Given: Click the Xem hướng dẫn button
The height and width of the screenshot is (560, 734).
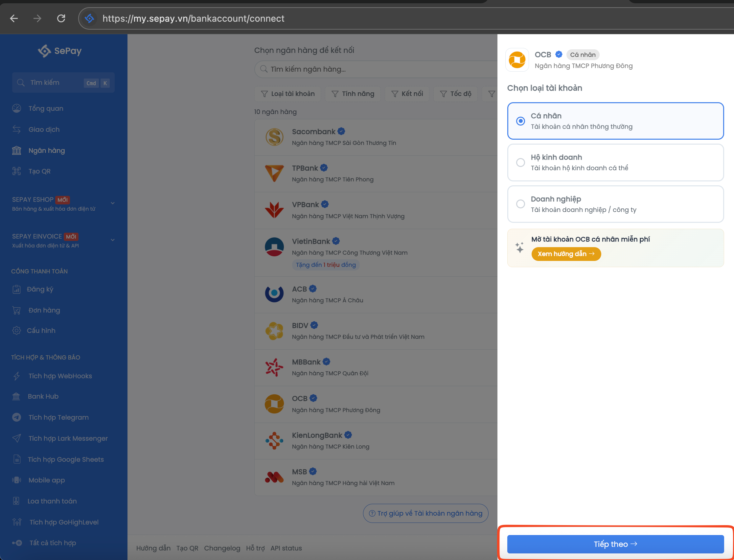Looking at the screenshot, I should 566,254.
